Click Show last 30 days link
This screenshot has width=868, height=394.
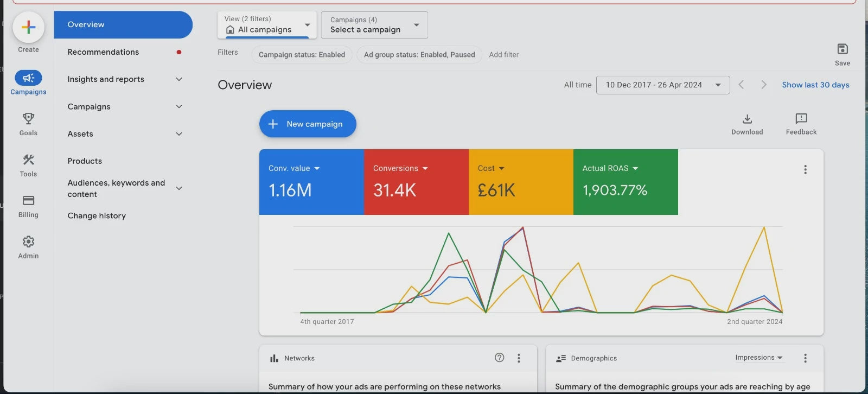coord(815,85)
